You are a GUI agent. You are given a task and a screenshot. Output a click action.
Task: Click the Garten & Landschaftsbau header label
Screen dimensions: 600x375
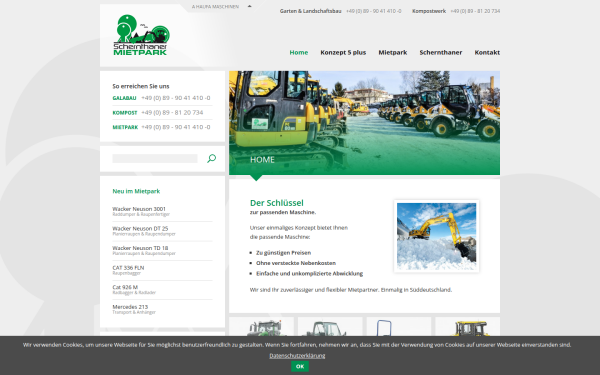point(310,11)
